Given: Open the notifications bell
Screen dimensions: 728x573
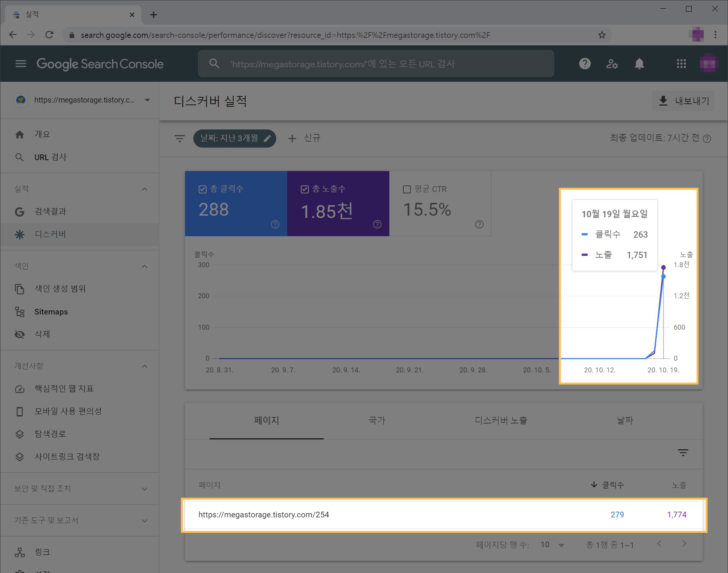Looking at the screenshot, I should pyautogui.click(x=639, y=64).
